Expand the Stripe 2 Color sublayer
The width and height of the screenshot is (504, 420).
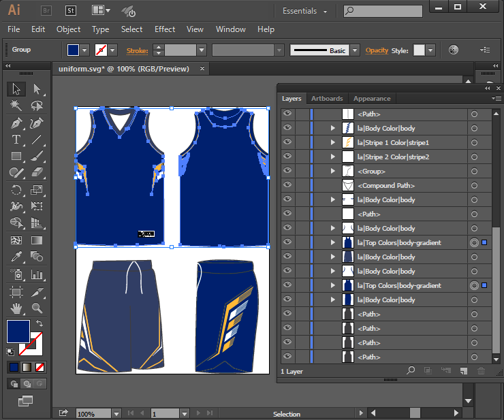[x=333, y=157]
